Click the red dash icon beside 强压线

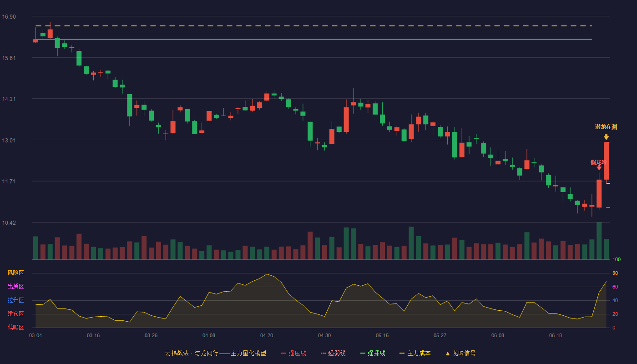coord(283,353)
